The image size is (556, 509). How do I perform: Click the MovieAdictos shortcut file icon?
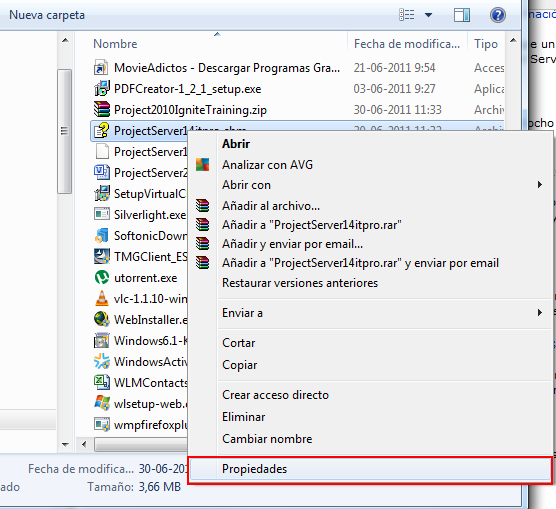pos(101,67)
